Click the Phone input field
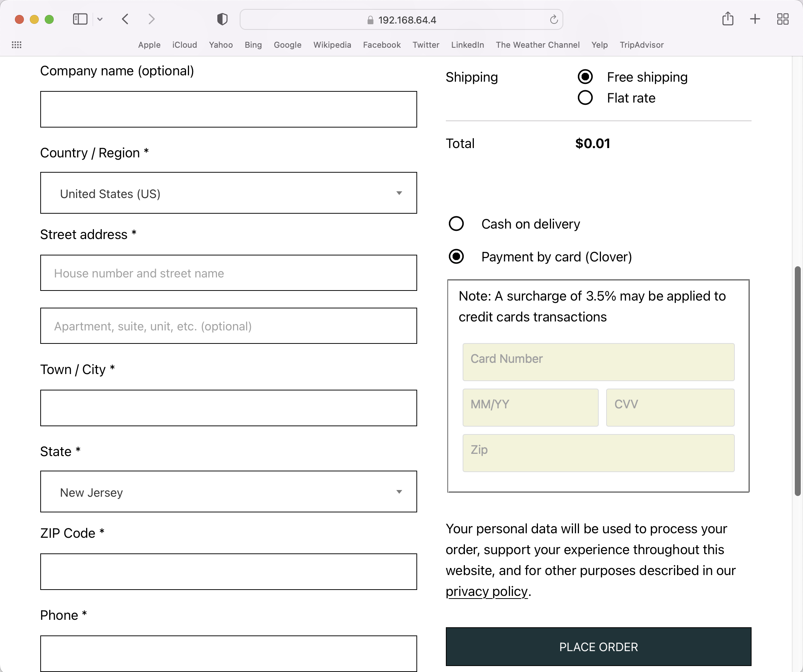The image size is (803, 672). [228, 653]
